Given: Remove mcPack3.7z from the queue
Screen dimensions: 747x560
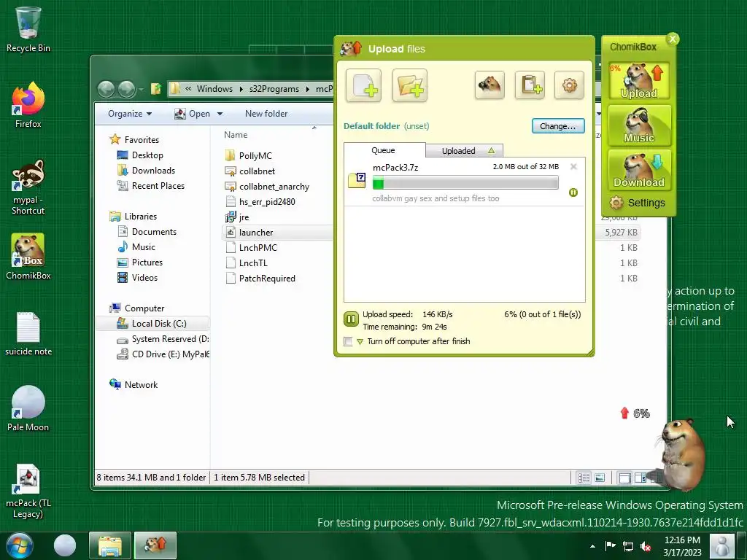Looking at the screenshot, I should coord(573,167).
